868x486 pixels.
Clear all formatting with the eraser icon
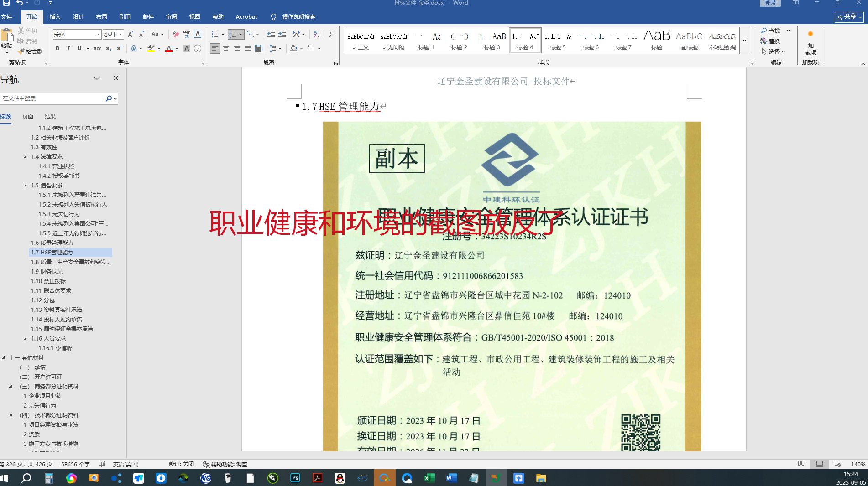pos(176,34)
